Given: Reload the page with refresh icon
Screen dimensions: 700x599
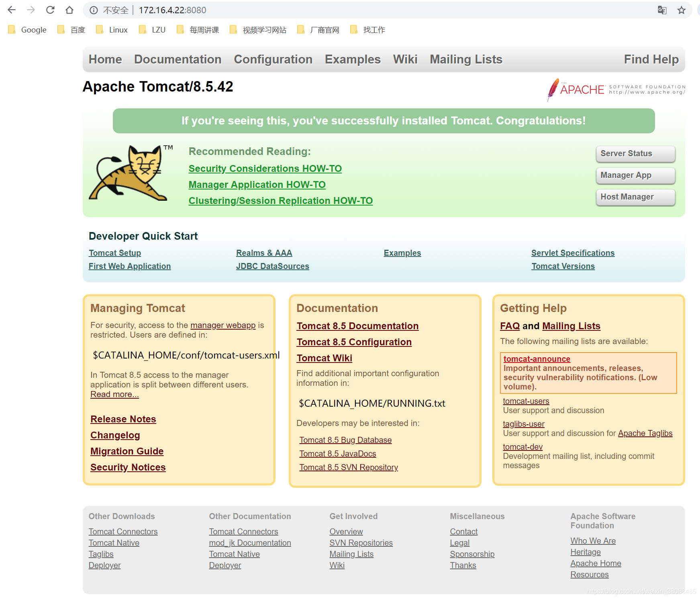Looking at the screenshot, I should [50, 10].
